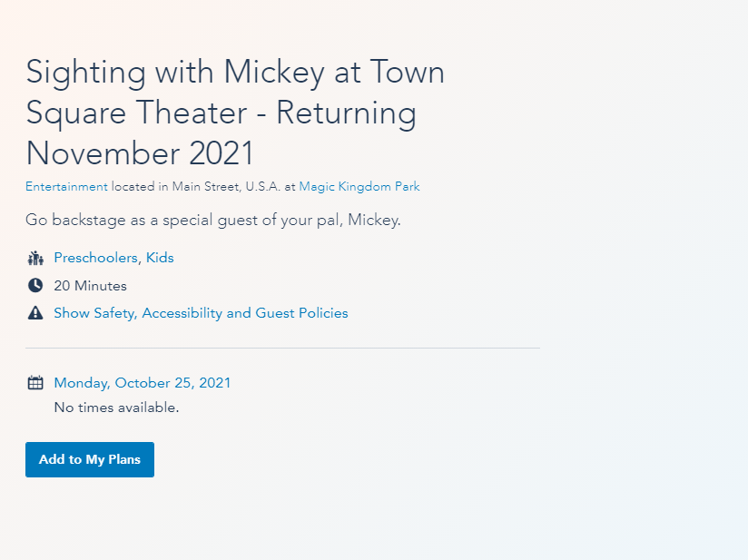
Task: Click the "20 Minutes" duration text
Action: coord(90,286)
